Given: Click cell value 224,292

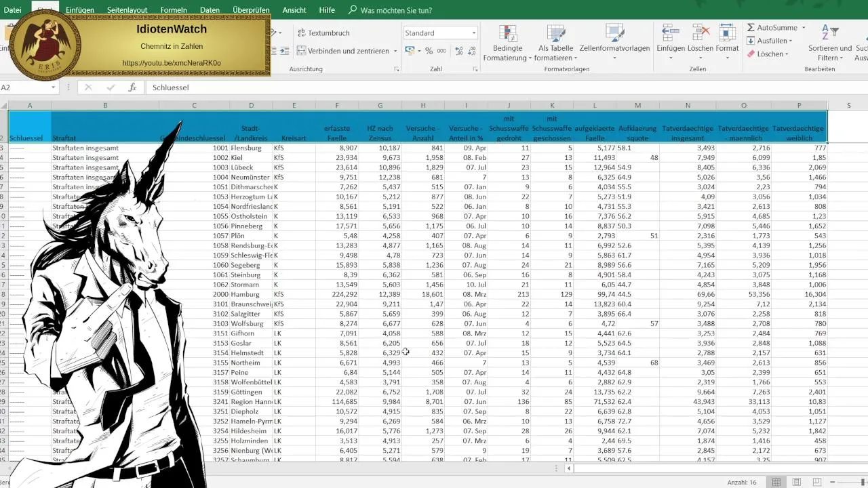Looking at the screenshot, I should [x=337, y=295].
